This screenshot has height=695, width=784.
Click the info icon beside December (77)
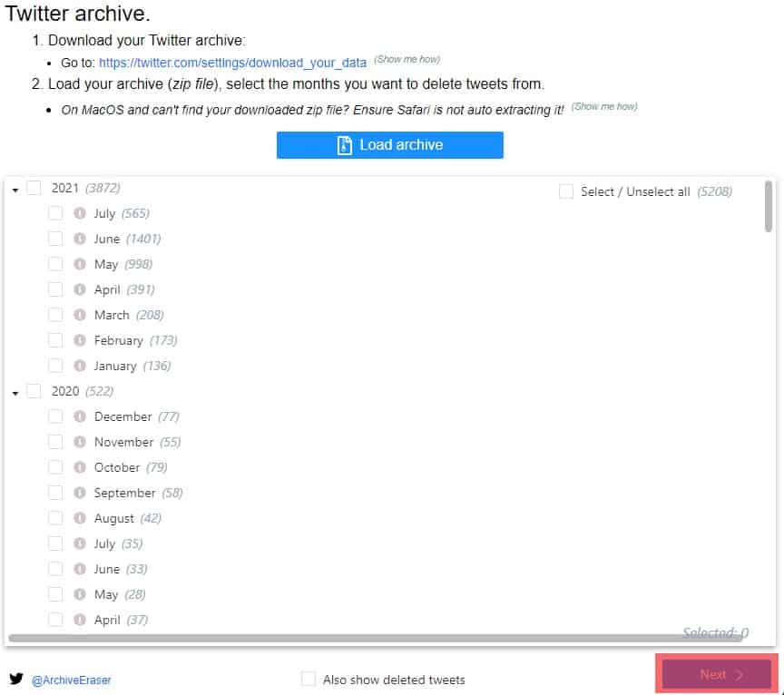(x=80, y=416)
